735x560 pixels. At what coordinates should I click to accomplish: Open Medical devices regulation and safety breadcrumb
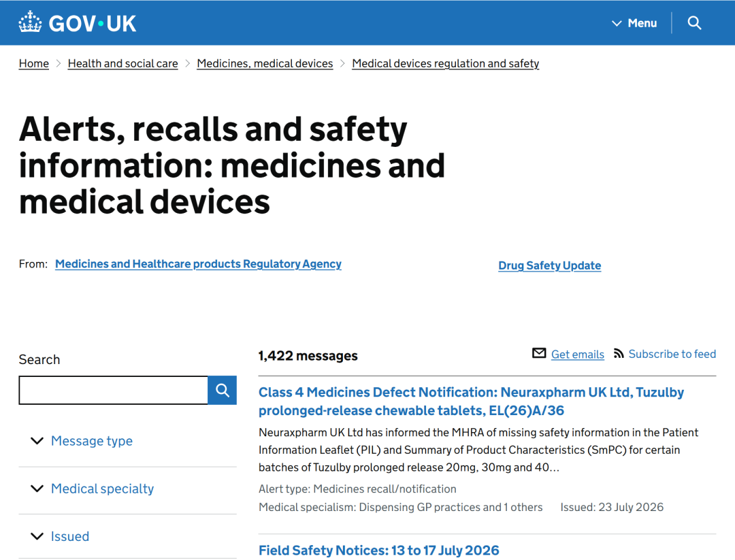(x=445, y=63)
